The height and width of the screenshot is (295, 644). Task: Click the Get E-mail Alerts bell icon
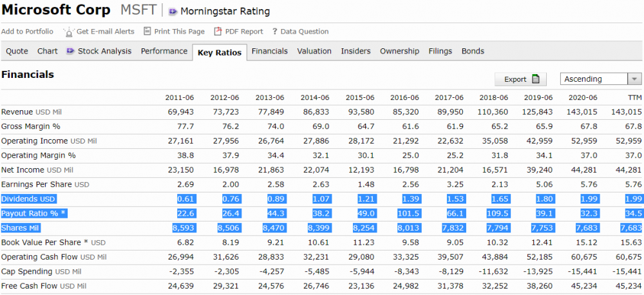69,32
